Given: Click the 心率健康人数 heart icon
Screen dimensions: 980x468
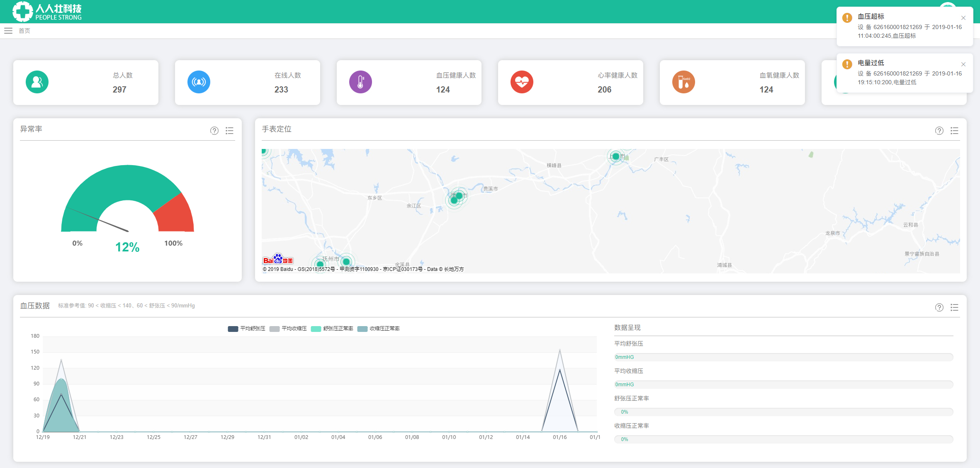Looking at the screenshot, I should pyautogui.click(x=522, y=82).
